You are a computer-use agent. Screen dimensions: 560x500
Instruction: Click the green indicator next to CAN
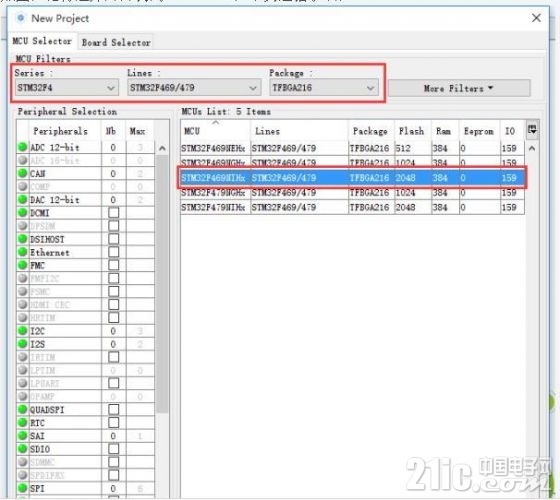pyautogui.click(x=22, y=173)
